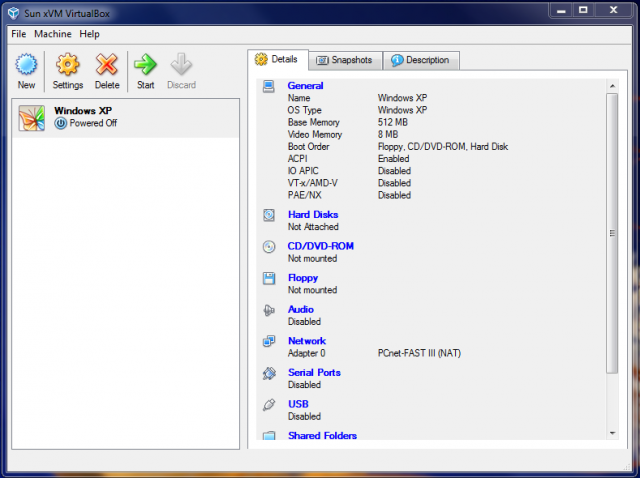The height and width of the screenshot is (478, 640).
Task: Open the CD/DVD-ROM settings link
Action: (x=321, y=246)
